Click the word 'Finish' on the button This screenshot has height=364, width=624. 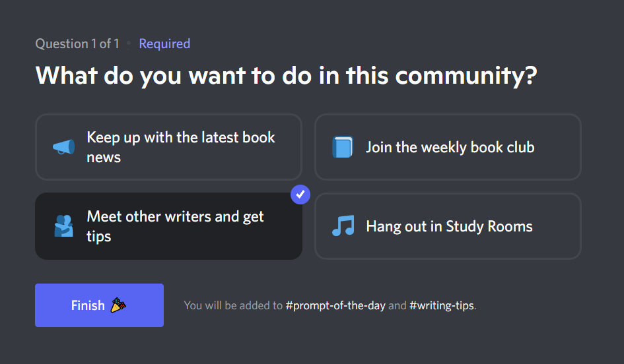point(88,305)
